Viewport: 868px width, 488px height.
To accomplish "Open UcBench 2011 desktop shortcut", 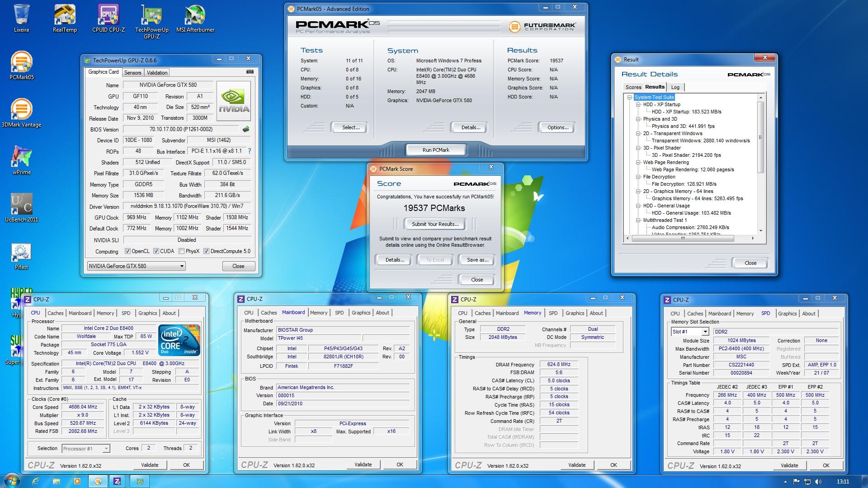I will point(21,208).
